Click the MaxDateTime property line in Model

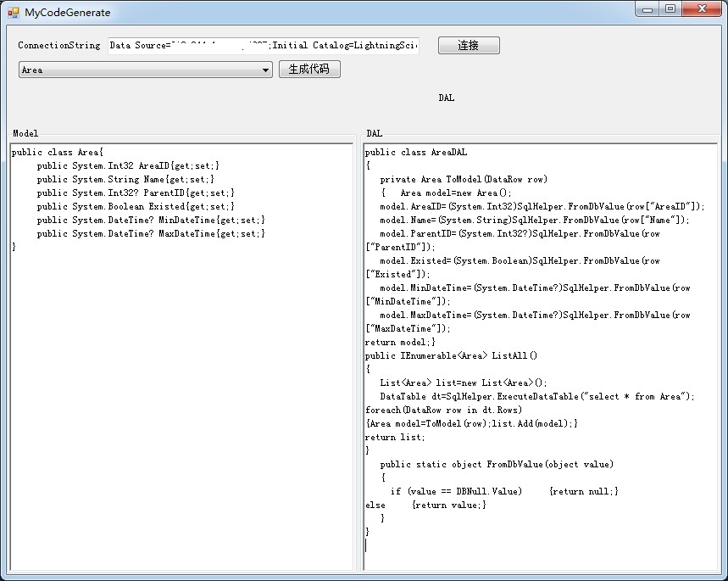tap(151, 233)
